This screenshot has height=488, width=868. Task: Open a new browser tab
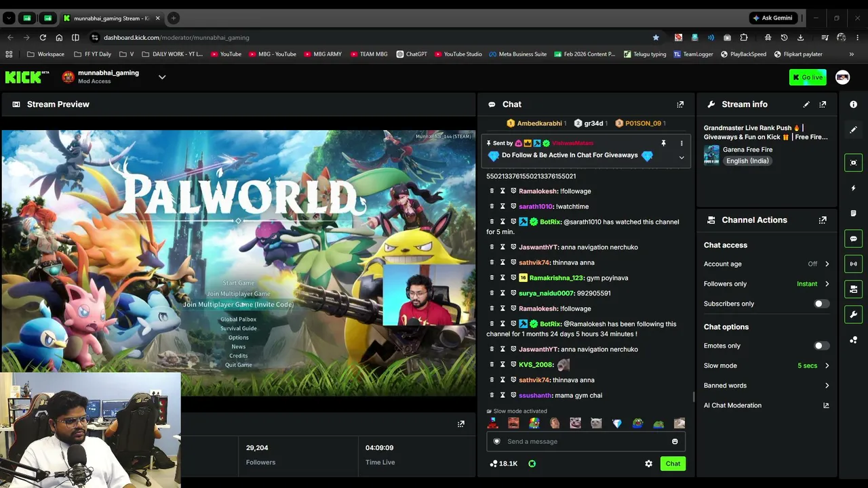pyautogui.click(x=174, y=18)
